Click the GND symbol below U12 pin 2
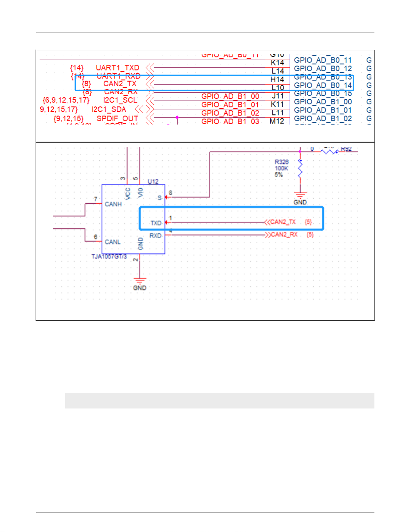This screenshot has width=411, height=532. pos(140,284)
